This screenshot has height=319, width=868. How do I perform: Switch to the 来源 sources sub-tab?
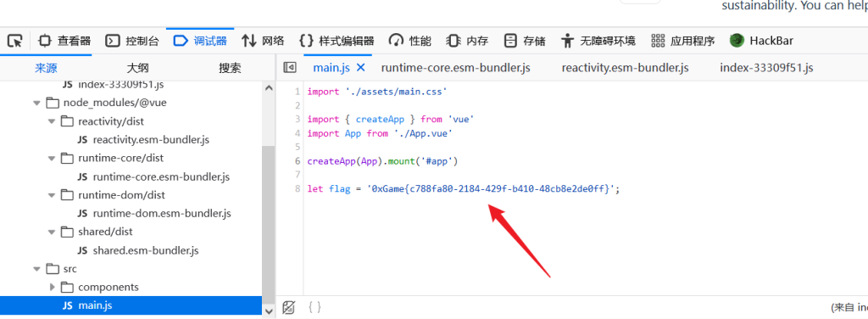46,68
